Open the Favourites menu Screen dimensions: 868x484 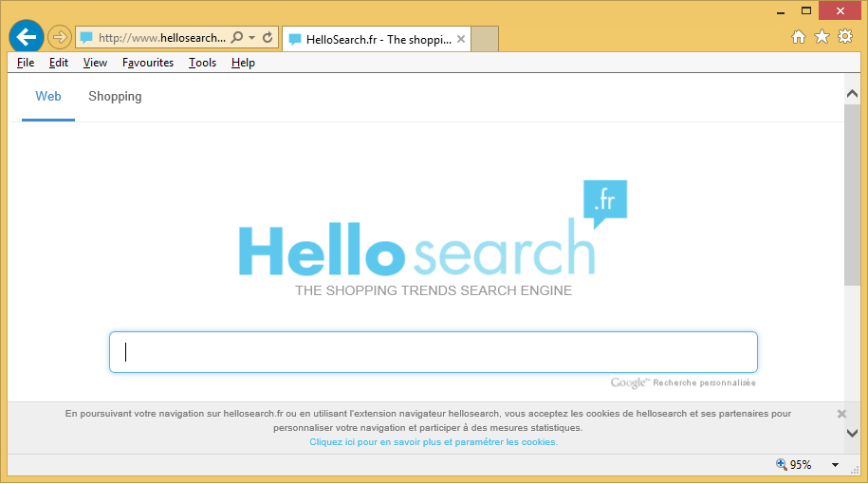[148, 63]
